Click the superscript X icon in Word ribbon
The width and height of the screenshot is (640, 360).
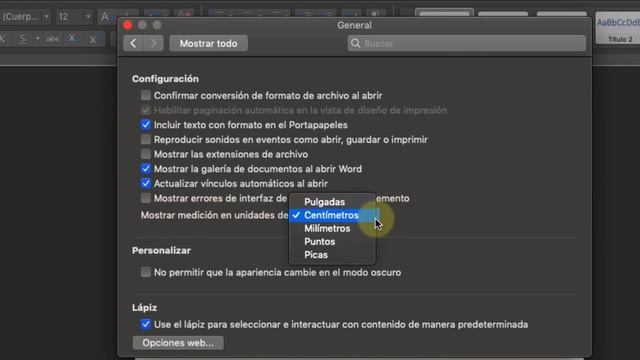93,39
